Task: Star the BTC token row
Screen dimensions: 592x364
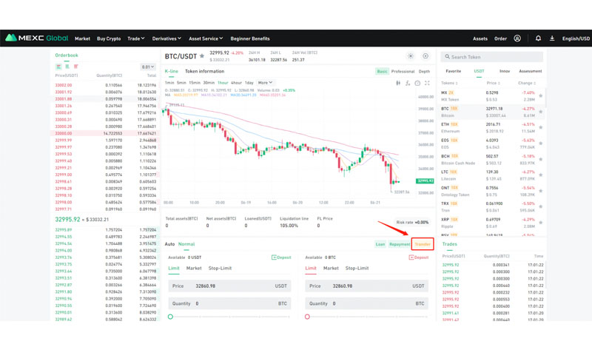Action: pos(541,112)
